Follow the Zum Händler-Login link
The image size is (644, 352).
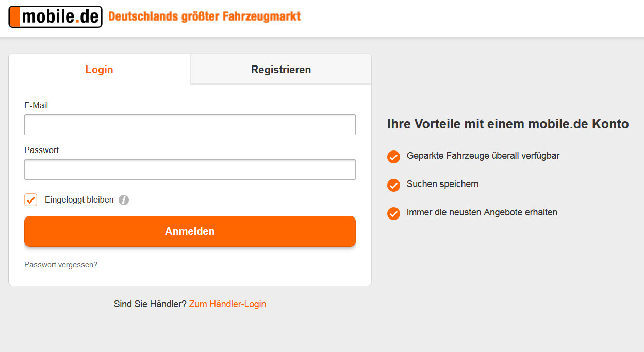tap(227, 304)
